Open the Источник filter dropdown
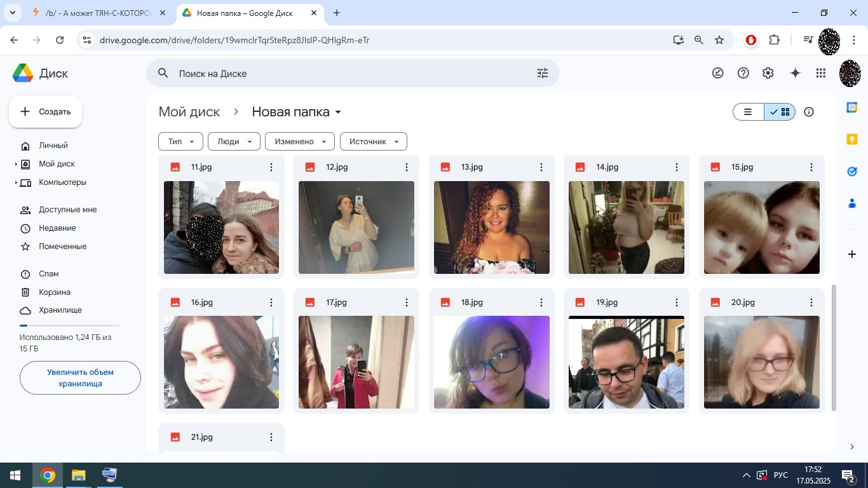Viewport: 868px width, 488px height. point(374,141)
